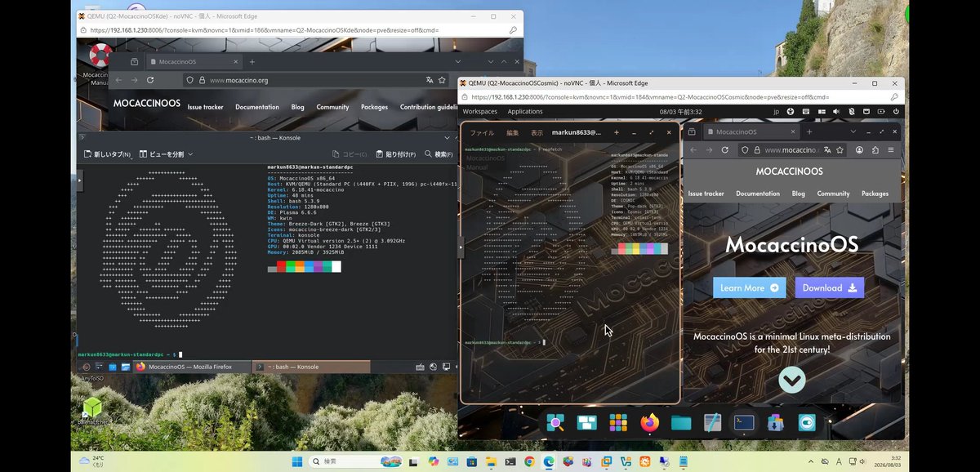Screen dimensions: 980x472
Task: Open the jp input source indicator in the COSMIC panel
Action: tap(776, 111)
